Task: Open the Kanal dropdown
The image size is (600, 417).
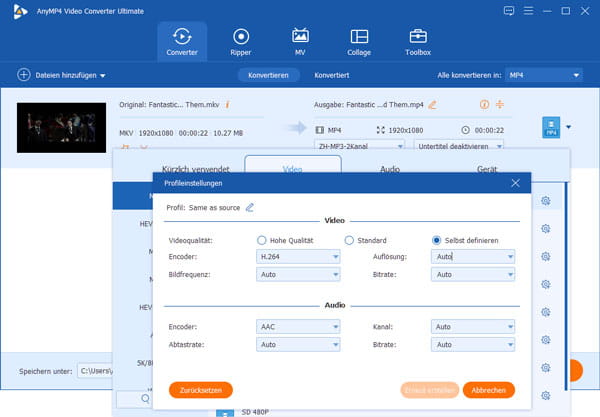Action: (473, 327)
